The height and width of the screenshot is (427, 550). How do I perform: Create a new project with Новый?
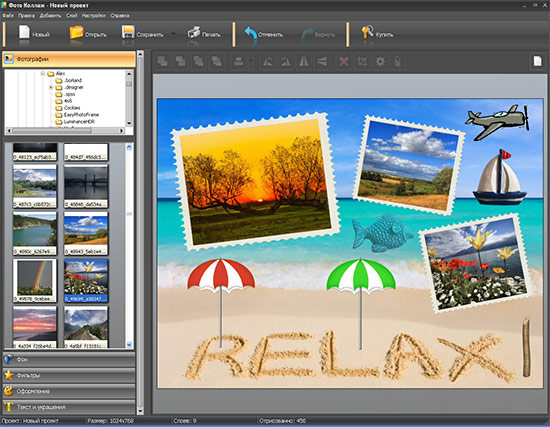pyautogui.click(x=34, y=34)
